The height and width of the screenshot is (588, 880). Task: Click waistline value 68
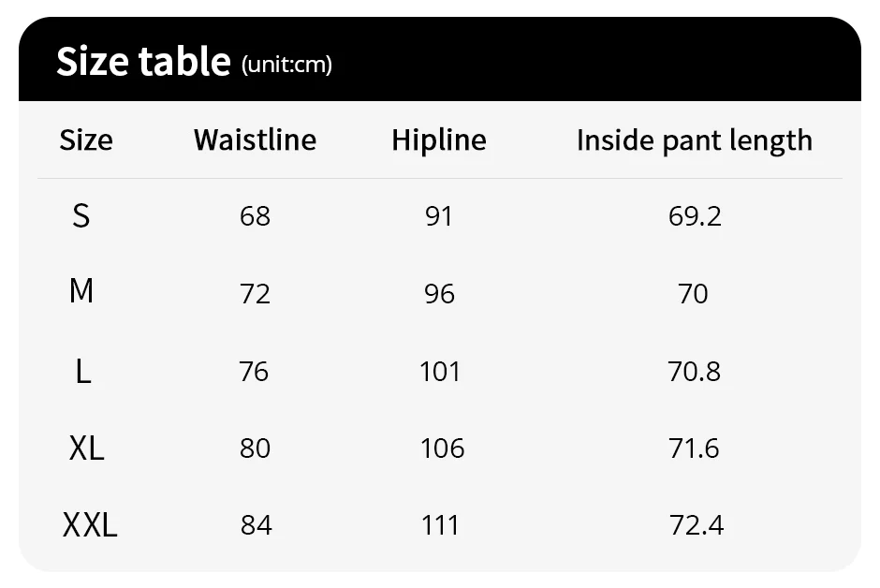255,217
